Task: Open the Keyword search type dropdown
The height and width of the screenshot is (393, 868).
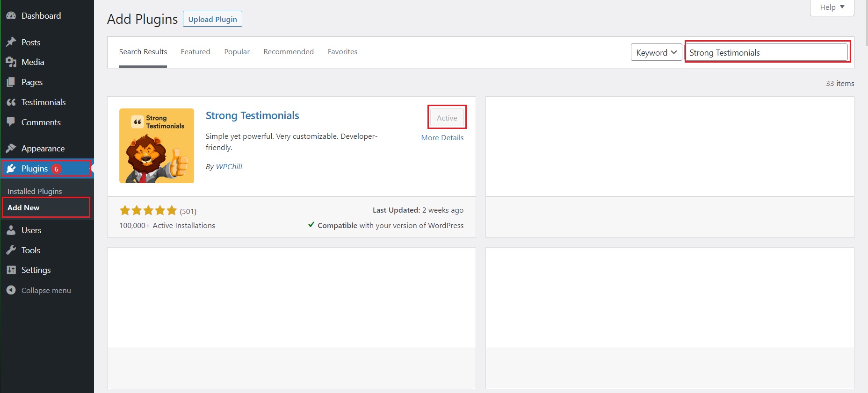Action: 656,52
